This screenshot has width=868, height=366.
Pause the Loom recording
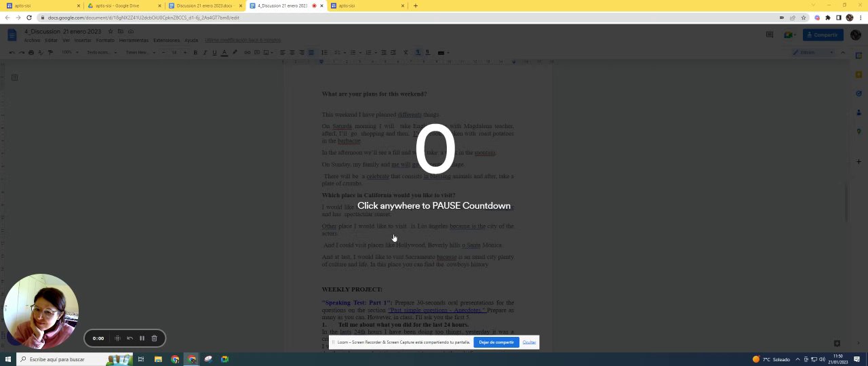(142, 338)
